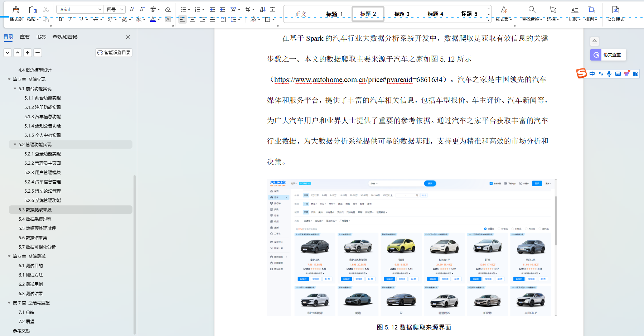The image size is (644, 336).
Task: Switch to the 查找和替换 tab
Action: pos(65,37)
